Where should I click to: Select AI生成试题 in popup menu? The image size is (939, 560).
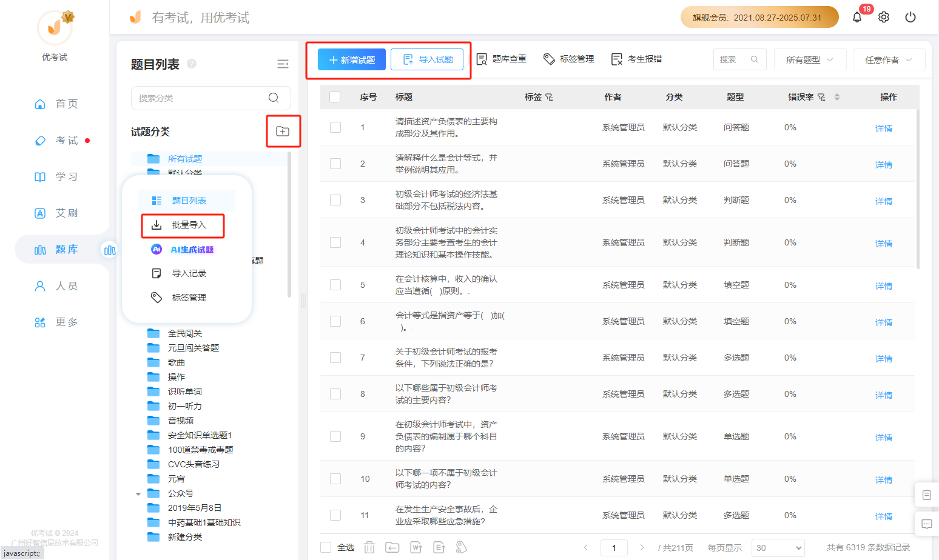click(187, 249)
